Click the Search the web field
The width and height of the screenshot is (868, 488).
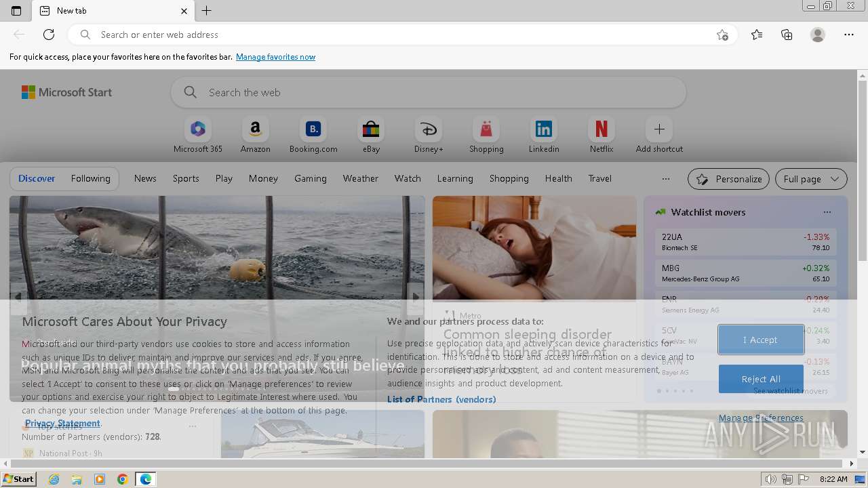coord(429,92)
